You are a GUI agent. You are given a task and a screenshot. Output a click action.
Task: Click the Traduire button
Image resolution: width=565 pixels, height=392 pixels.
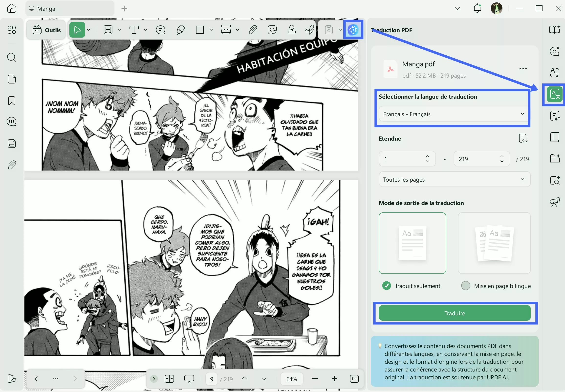(454, 313)
